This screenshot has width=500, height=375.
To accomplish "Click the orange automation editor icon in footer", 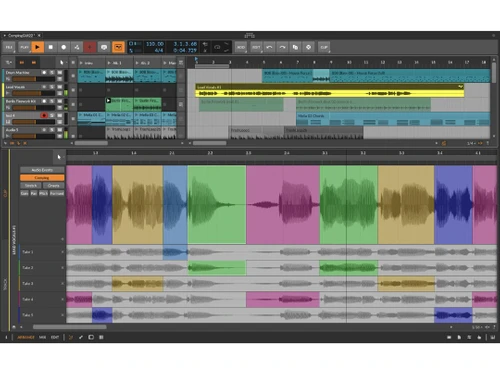I will 71,337.
